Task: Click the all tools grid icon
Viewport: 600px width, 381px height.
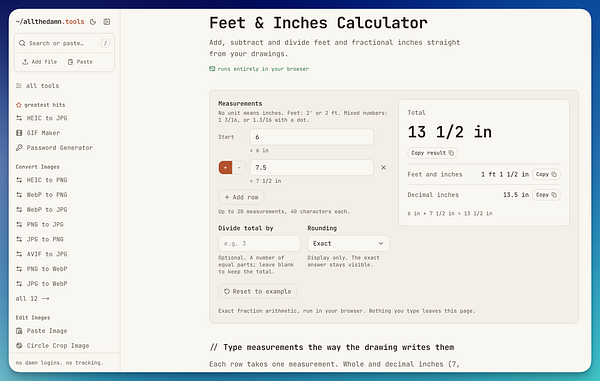Action: [19, 86]
